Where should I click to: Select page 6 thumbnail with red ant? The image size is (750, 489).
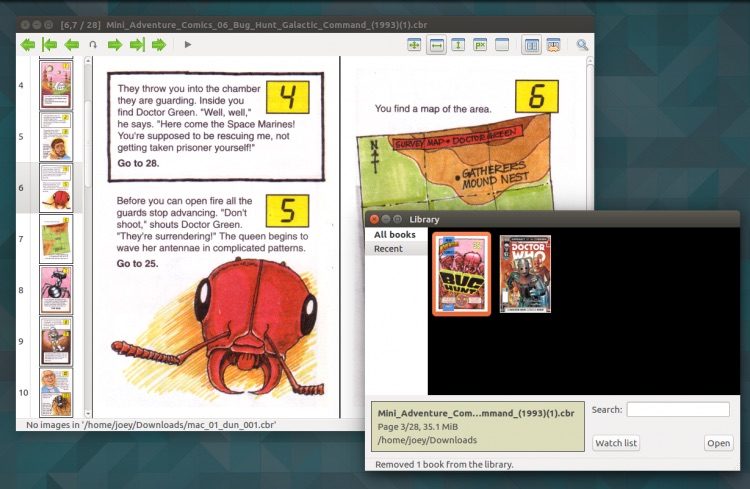[x=56, y=188]
